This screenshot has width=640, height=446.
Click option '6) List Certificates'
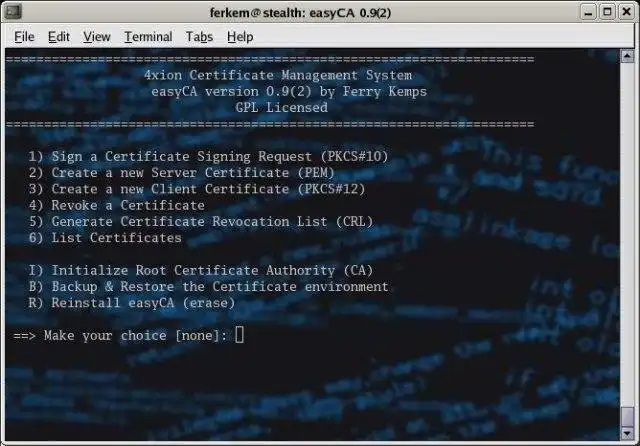click(x=105, y=238)
